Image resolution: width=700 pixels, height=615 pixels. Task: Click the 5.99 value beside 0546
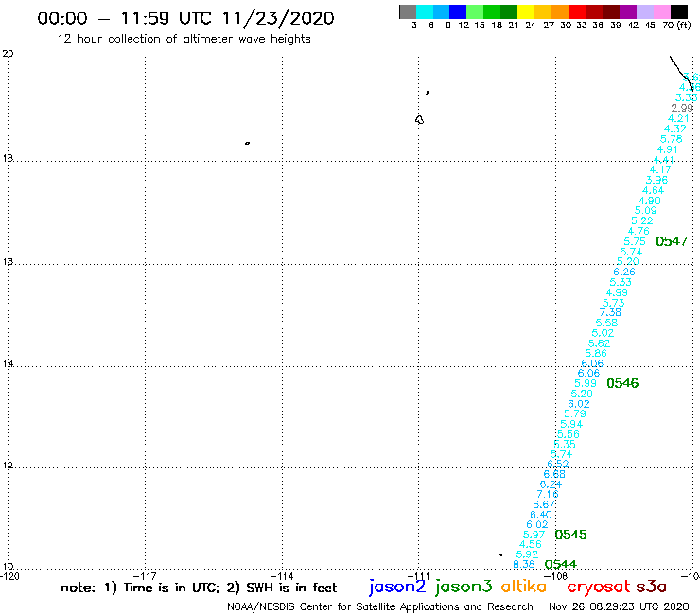tap(586, 383)
